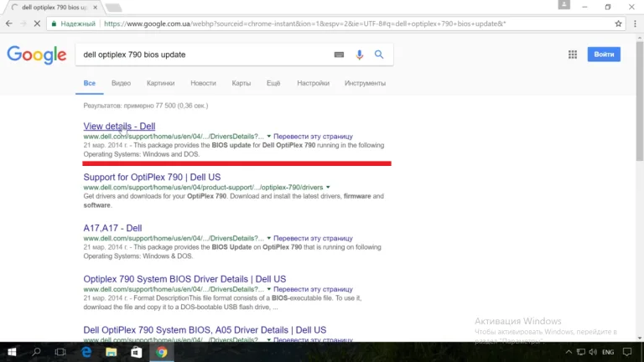Screen dimensions: 644x362
Task: Open the Инструменты search tools
Action: point(365,83)
